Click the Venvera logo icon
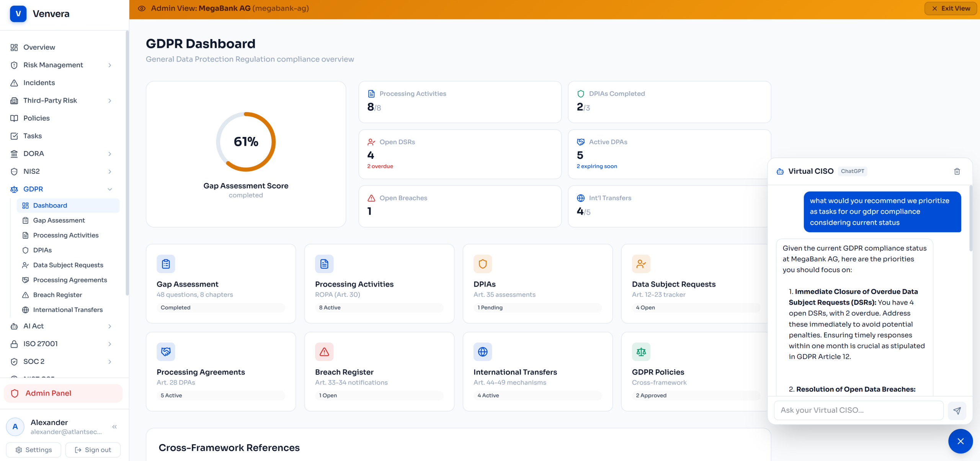This screenshot has width=980, height=461. pyautogui.click(x=18, y=14)
